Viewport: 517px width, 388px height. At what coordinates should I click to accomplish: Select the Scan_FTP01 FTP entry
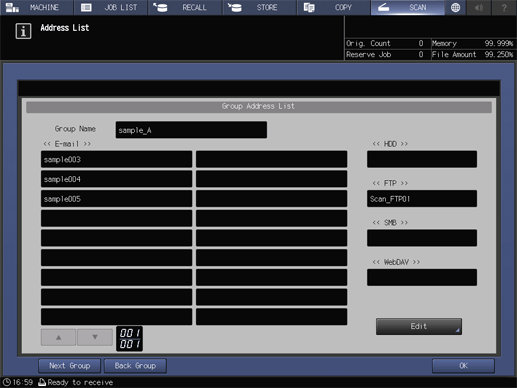coord(422,199)
